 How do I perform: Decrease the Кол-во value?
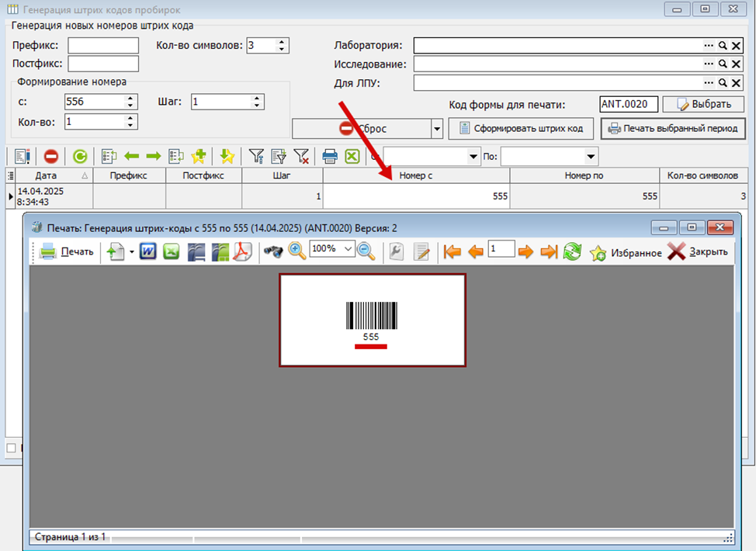click(130, 126)
